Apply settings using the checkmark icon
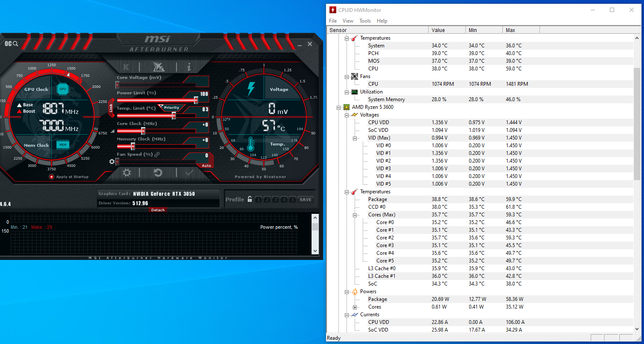This screenshot has height=344, width=644. pyautogui.click(x=190, y=173)
